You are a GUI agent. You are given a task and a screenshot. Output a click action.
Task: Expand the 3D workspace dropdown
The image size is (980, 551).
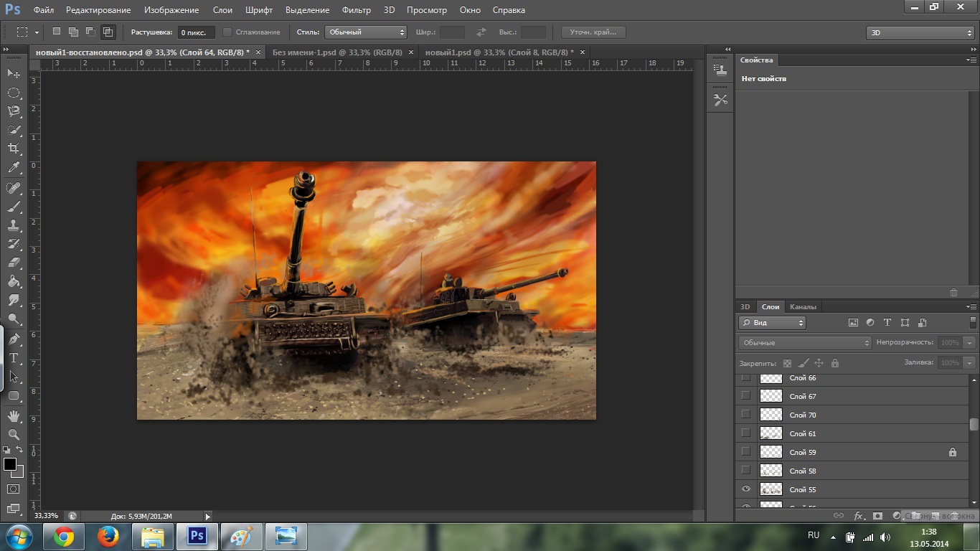920,33
